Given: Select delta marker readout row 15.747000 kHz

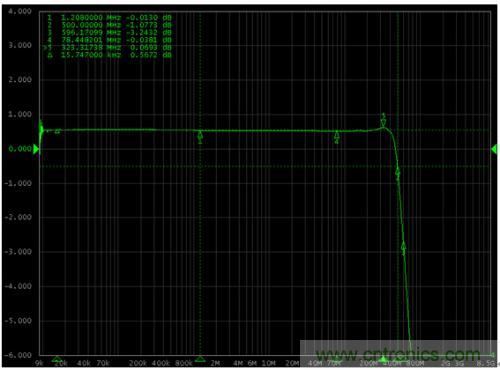Looking at the screenshot, I should [x=109, y=55].
